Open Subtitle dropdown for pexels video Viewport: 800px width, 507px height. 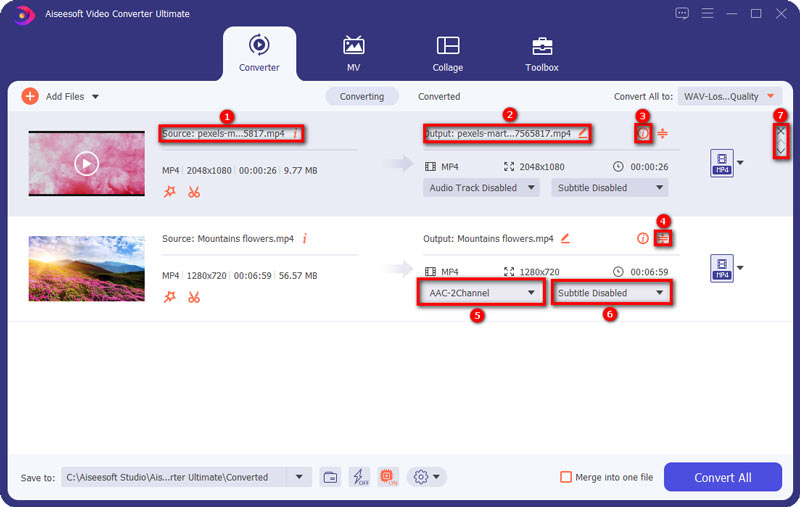point(610,188)
